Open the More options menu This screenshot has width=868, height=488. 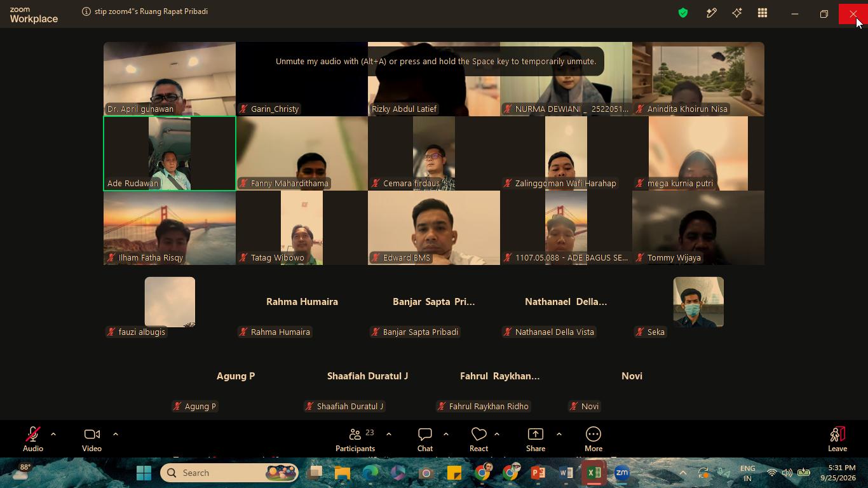(593, 439)
